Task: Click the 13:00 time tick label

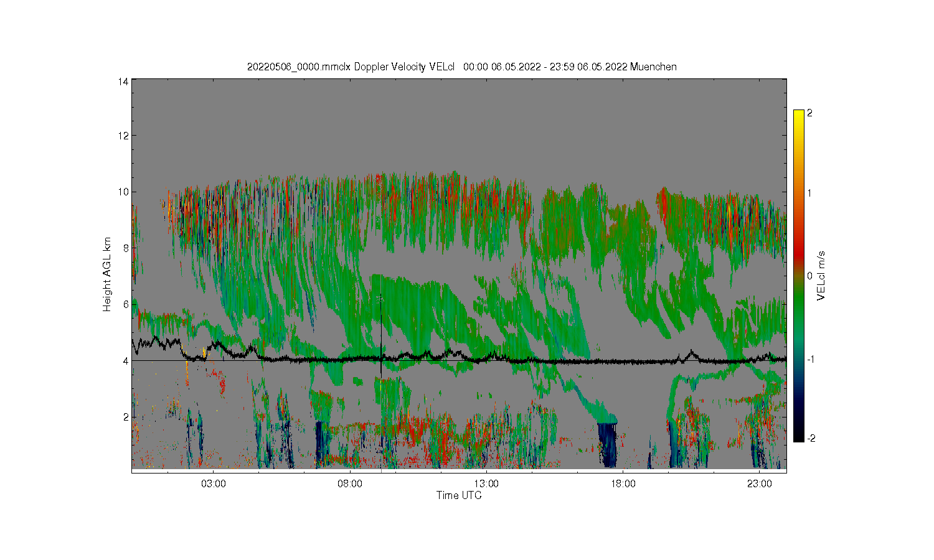Action: 486,483
